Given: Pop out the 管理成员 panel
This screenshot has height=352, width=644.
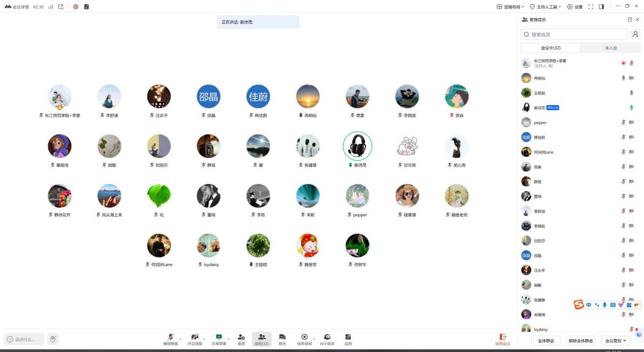Looking at the screenshot, I should pos(630,19).
